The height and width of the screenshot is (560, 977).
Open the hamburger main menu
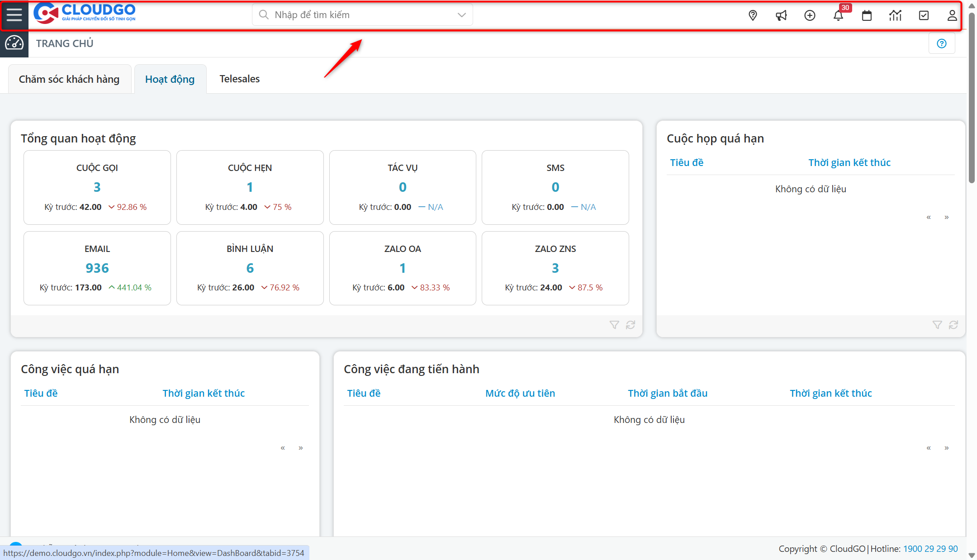[x=14, y=15]
